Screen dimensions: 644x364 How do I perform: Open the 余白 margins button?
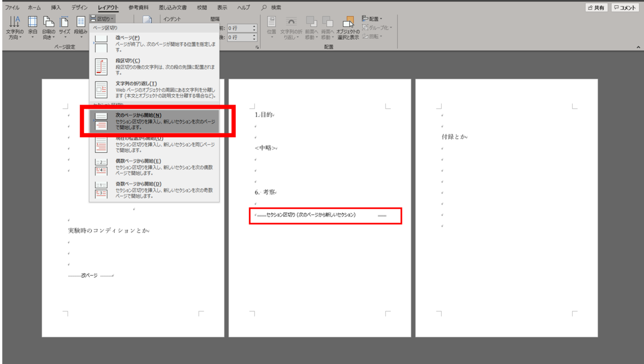click(33, 28)
